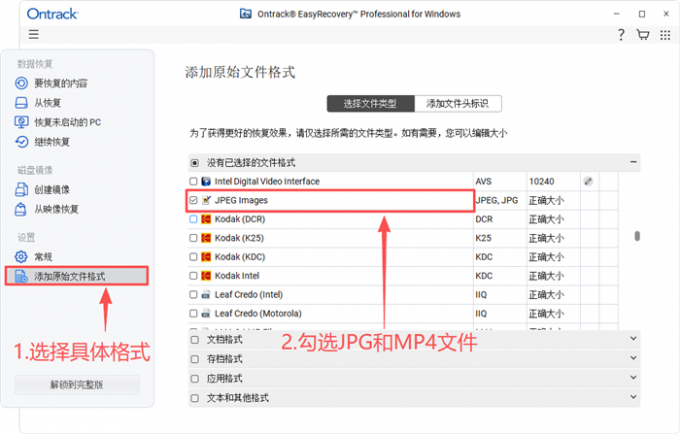Screen dimensions: 680x434
Task: Open 从映像恢复 in the sidebar
Action: coord(56,209)
